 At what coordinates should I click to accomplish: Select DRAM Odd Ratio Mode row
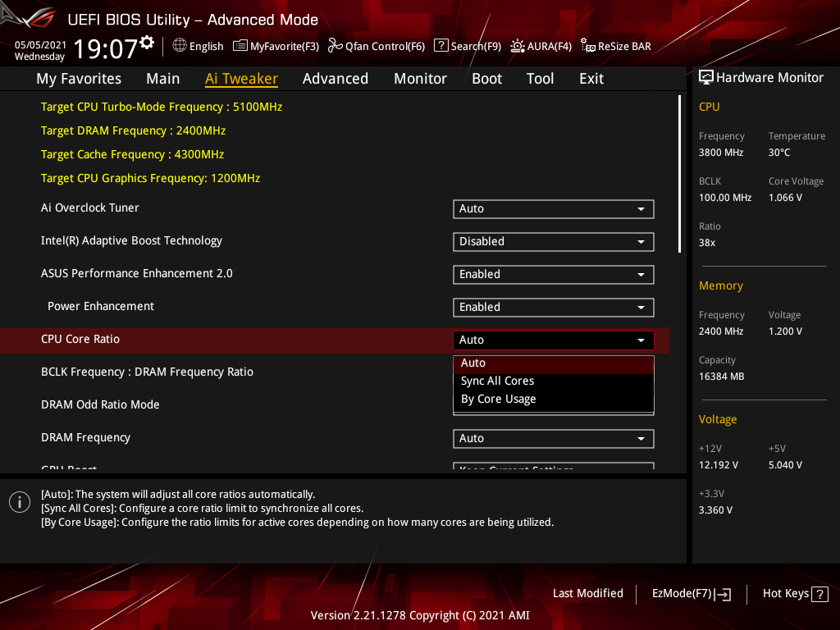pyautogui.click(x=100, y=405)
